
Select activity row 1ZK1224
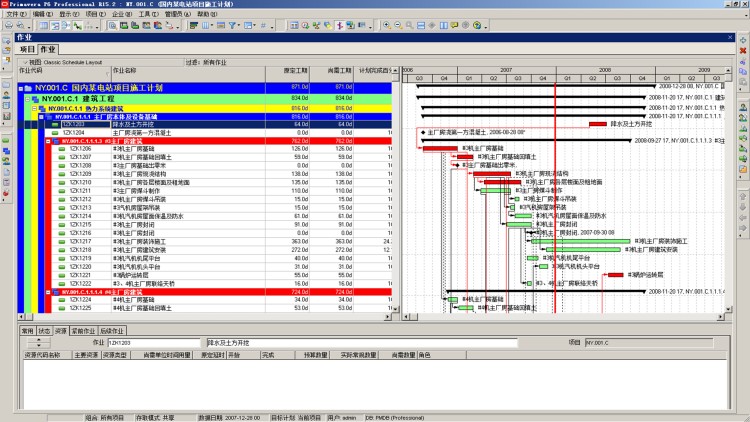point(205,300)
